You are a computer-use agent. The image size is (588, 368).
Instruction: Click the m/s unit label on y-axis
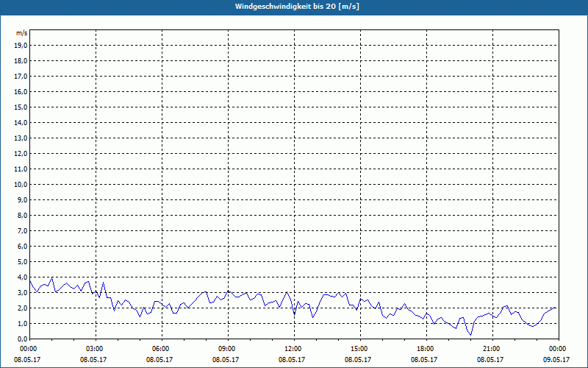[x=22, y=33]
